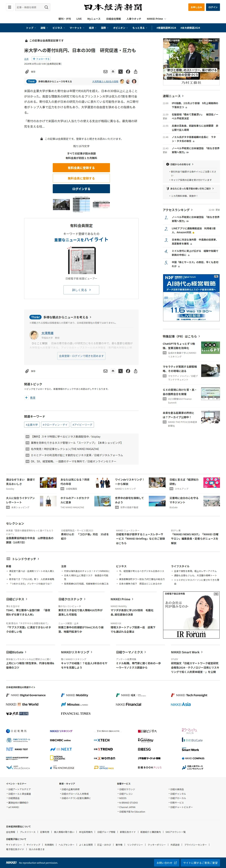Open the building photo thumbnail below ログインする
The height and width of the screenshot is (868, 226).
pos(61,205)
